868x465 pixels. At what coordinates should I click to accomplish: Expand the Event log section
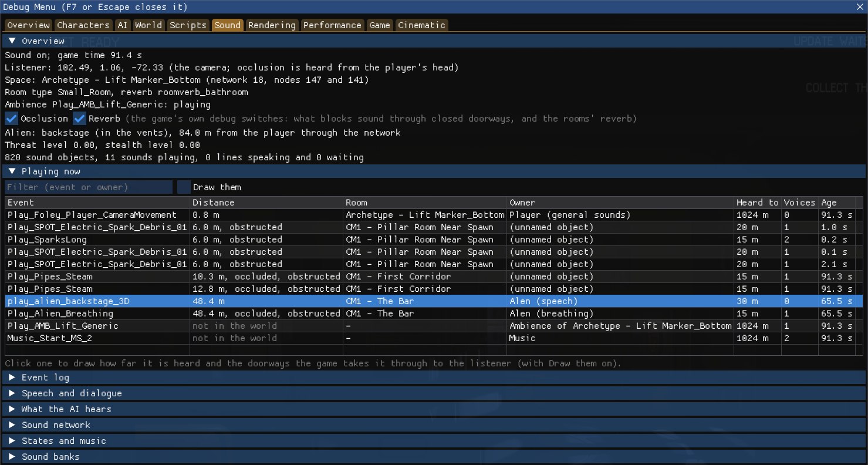tap(434, 378)
